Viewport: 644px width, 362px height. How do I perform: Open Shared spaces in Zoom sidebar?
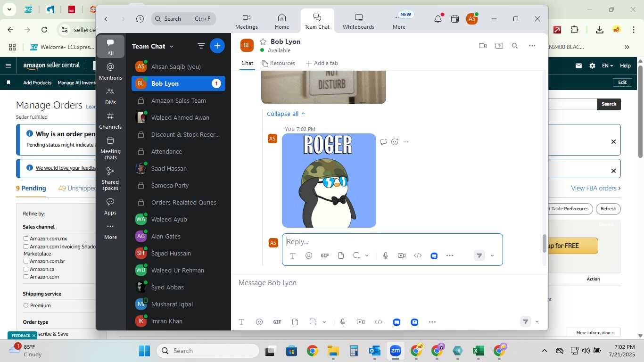click(110, 179)
